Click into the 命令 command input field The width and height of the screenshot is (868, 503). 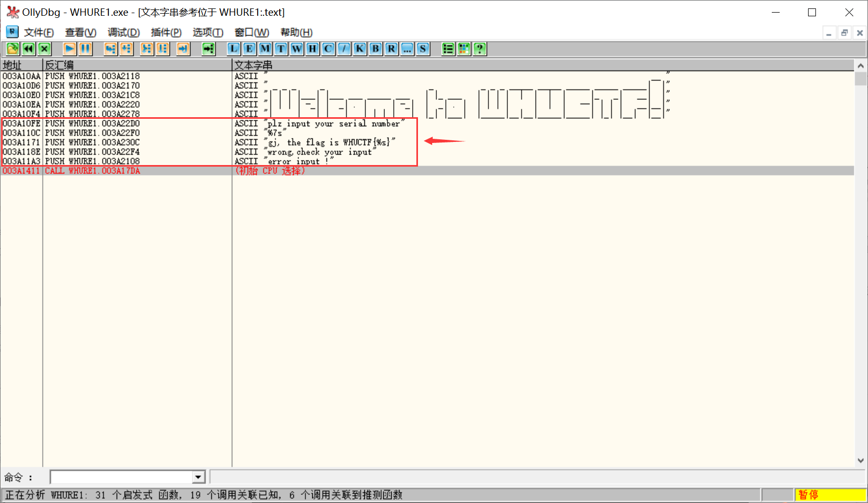[122, 477]
